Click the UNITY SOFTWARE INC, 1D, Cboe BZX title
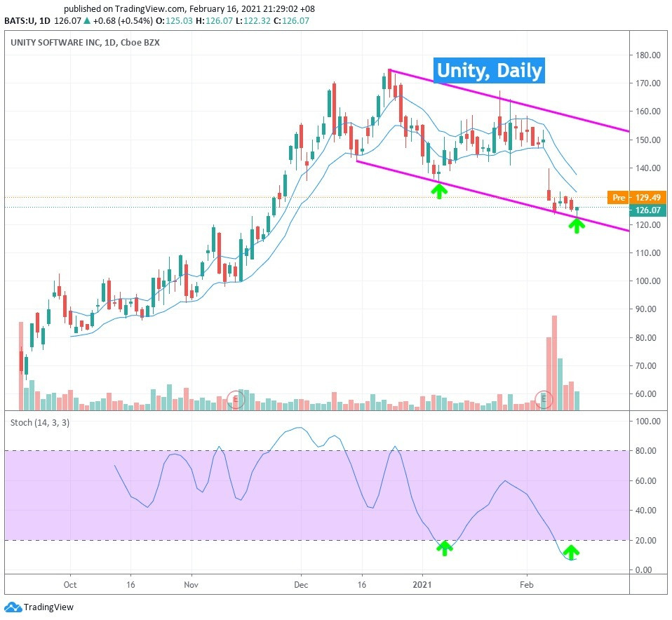Image resolution: width=672 pixels, height=620 pixels. tap(85, 42)
